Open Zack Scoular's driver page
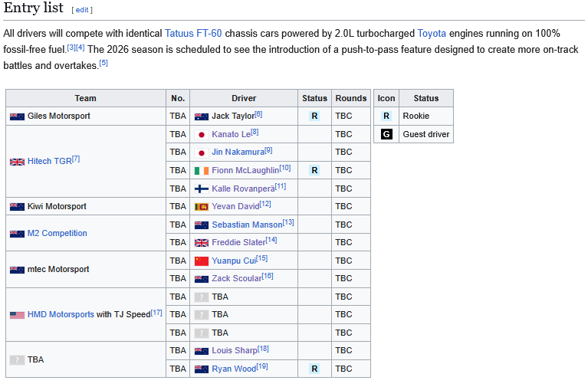The image size is (588, 387). 237,278
